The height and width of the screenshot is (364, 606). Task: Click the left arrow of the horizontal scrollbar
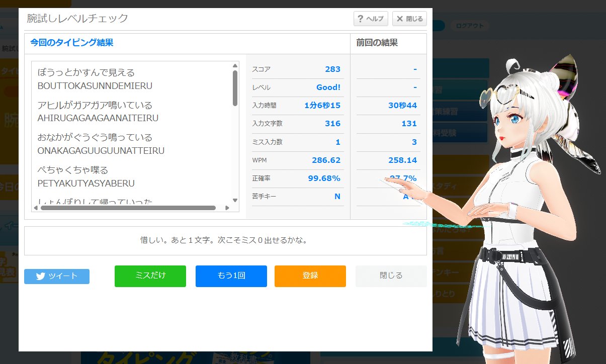coord(36,208)
